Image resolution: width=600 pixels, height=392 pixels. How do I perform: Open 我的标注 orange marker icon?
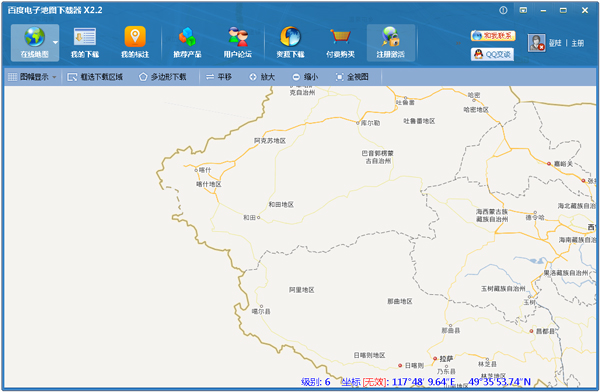135,37
